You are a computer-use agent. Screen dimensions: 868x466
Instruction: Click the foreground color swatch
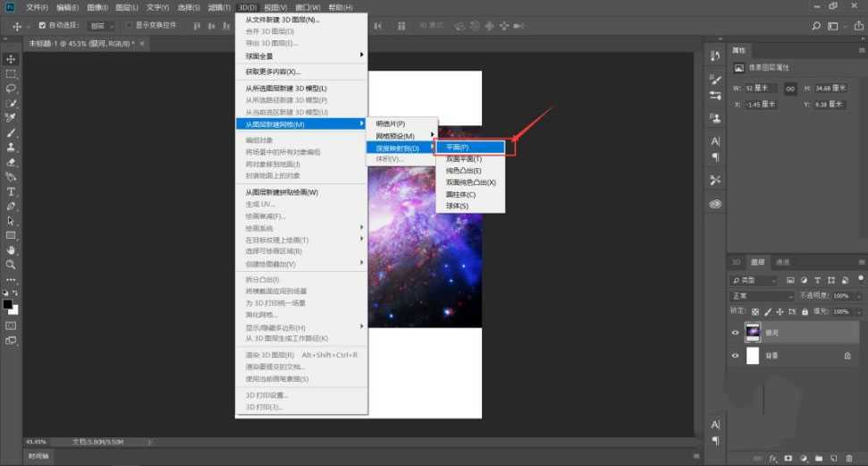coord(8,304)
